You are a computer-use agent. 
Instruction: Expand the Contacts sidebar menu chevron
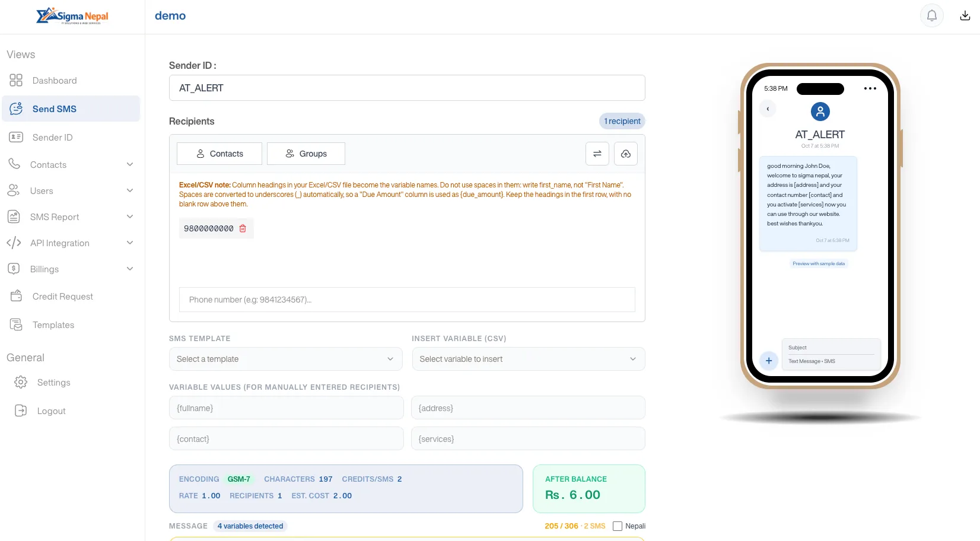point(130,164)
